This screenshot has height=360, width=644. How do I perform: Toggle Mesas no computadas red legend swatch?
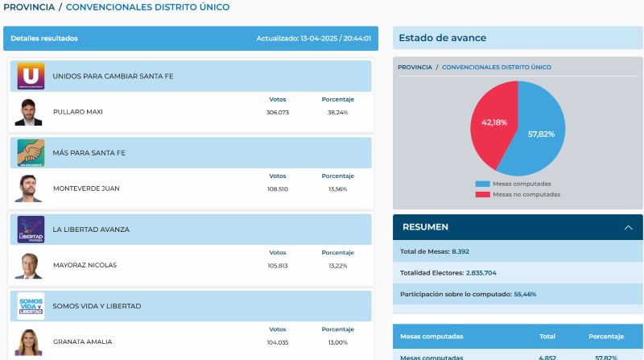(x=482, y=194)
